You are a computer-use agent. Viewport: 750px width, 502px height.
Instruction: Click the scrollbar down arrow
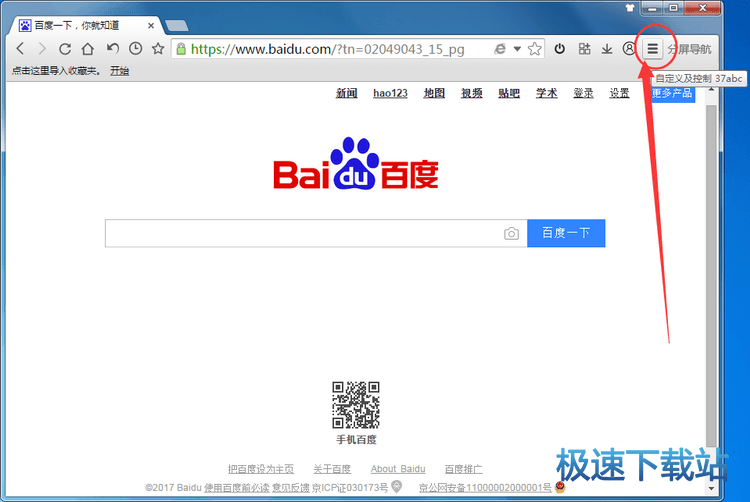(711, 488)
